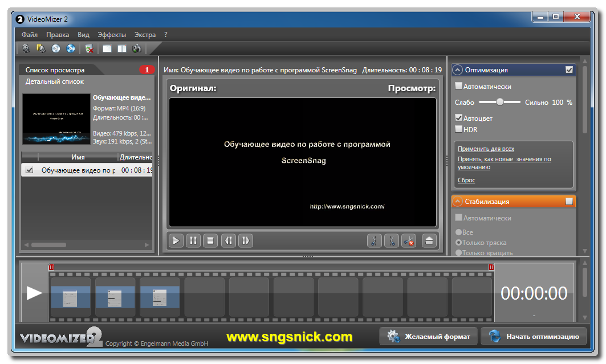Switch to the Список просмотра tab
Viewport: 606px width, 364px height.
[x=55, y=70]
